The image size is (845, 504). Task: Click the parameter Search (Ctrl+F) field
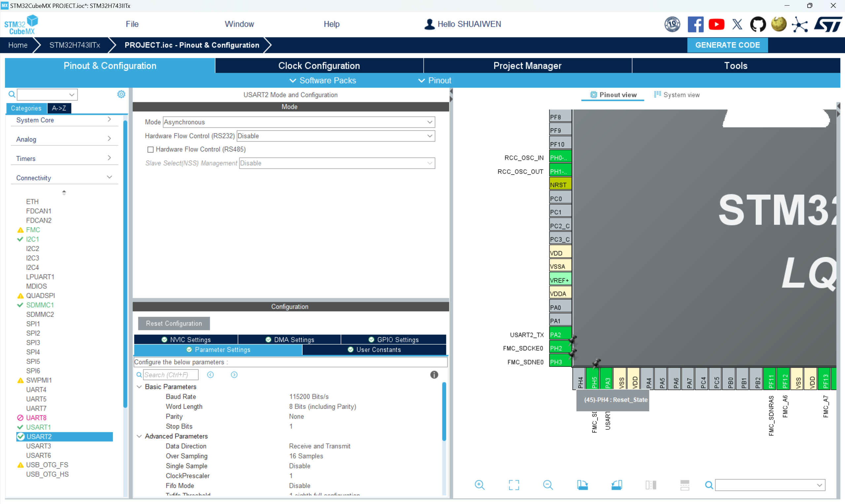(171, 375)
